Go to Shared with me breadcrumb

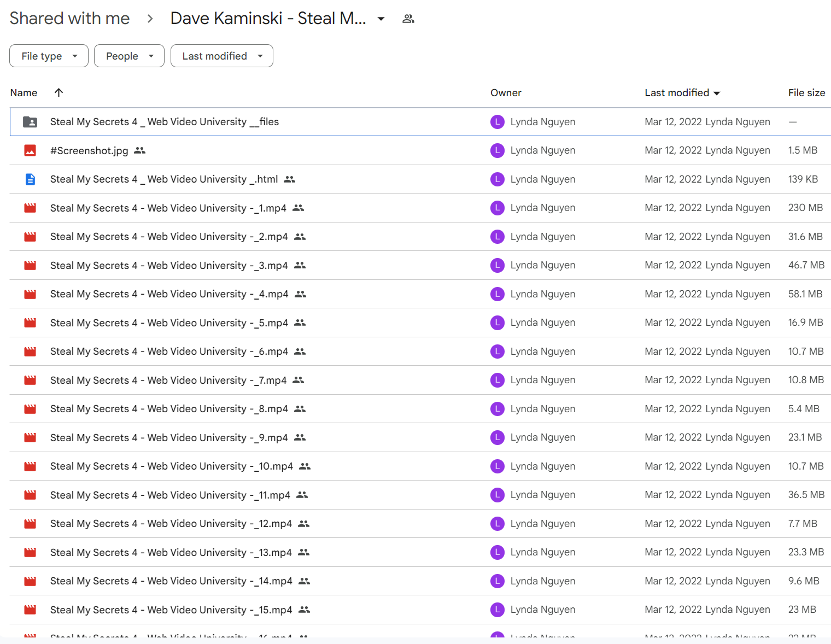point(69,19)
